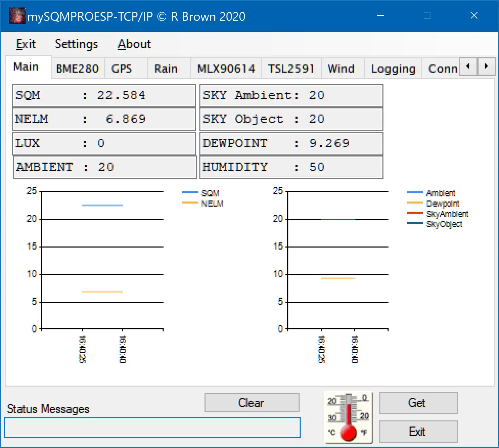
Task: Switch to the GPS tab
Action: point(126,69)
